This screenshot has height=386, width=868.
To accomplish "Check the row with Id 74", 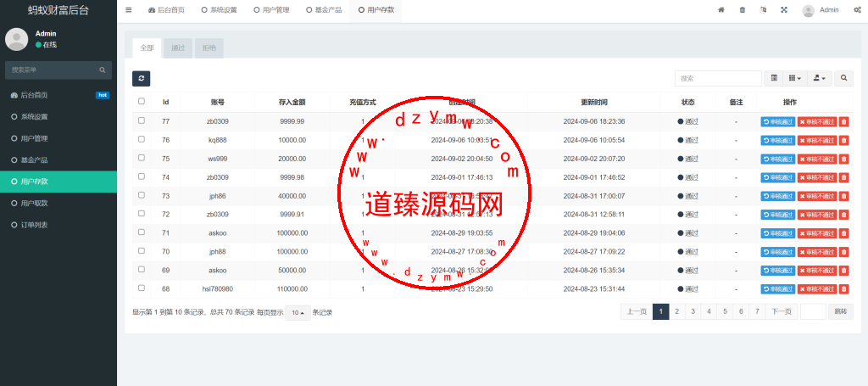I will [142, 176].
